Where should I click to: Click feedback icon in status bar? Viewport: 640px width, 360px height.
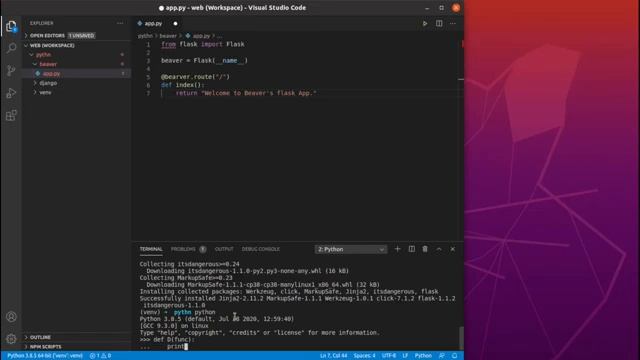click(442, 356)
